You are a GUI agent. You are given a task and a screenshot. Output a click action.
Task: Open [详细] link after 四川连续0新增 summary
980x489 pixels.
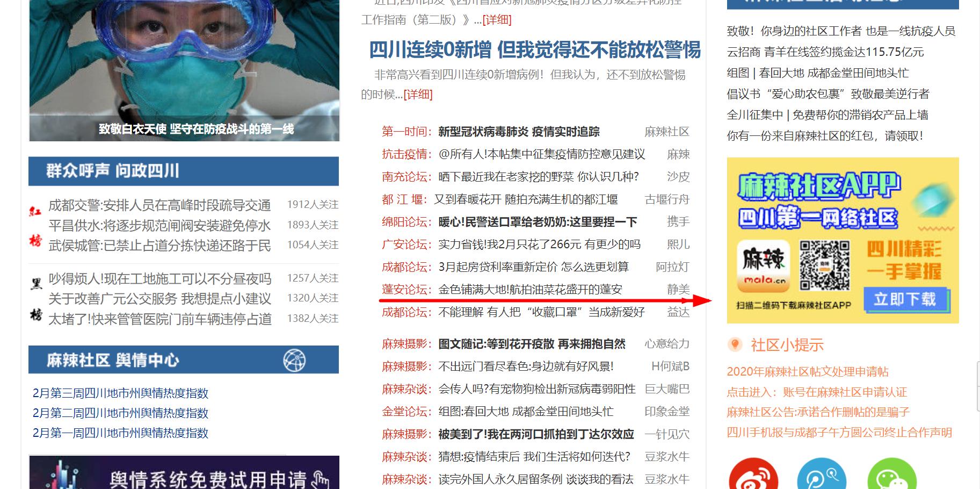click(x=418, y=95)
